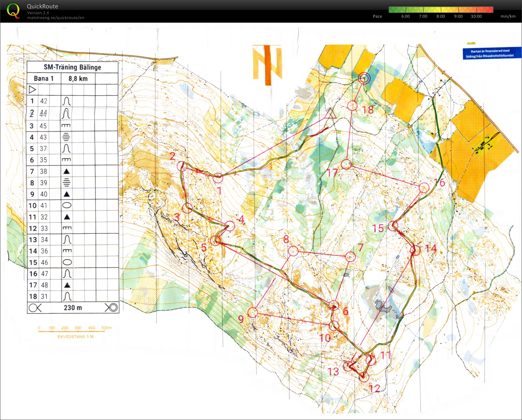Select control circle 3 on the map
The height and width of the screenshot is (420, 522).
click(x=187, y=208)
